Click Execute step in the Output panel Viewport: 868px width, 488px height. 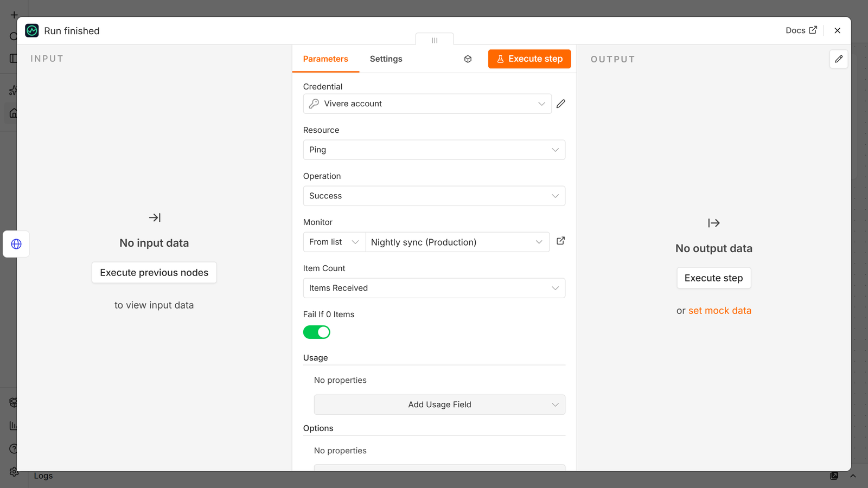(x=714, y=278)
